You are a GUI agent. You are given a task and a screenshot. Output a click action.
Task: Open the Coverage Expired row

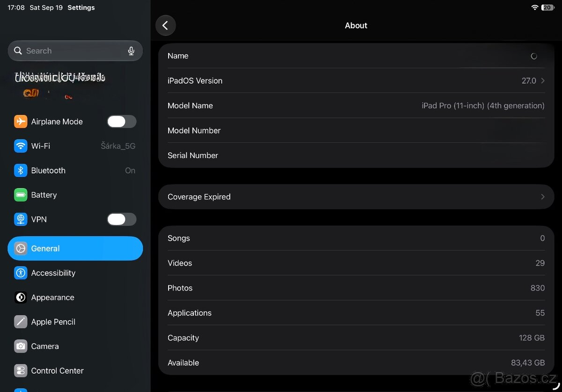(356, 197)
